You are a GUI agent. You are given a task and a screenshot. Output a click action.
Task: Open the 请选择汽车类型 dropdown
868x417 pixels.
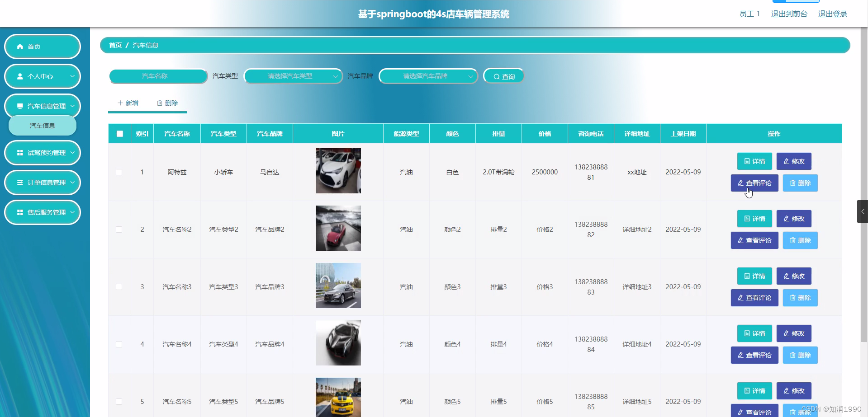coord(293,76)
